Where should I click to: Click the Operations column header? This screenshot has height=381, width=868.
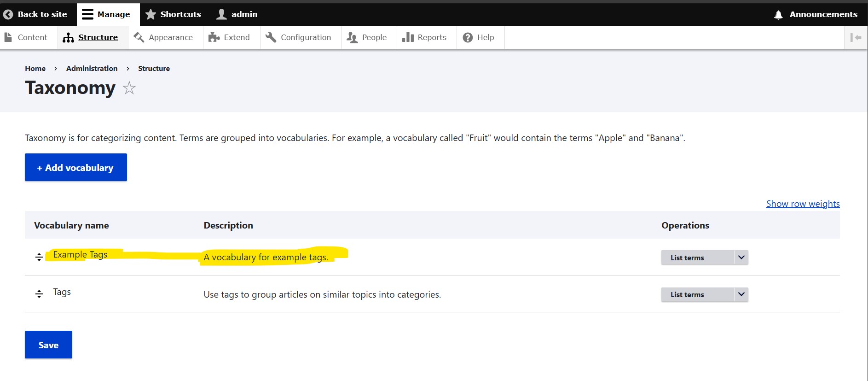(685, 225)
